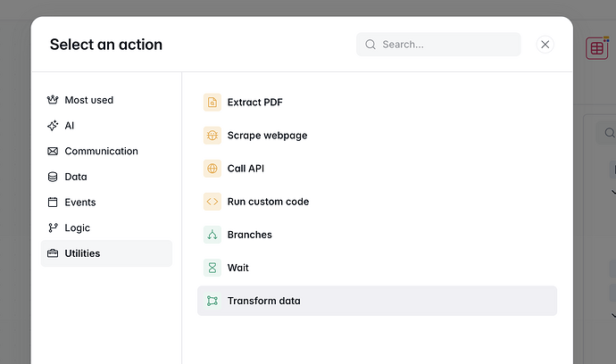Click the green Transform data icon
Image resolution: width=616 pixels, height=364 pixels.
click(212, 301)
